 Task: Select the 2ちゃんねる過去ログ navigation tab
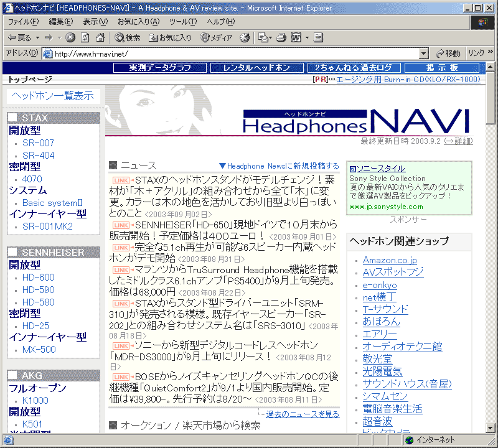pyautogui.click(x=354, y=68)
